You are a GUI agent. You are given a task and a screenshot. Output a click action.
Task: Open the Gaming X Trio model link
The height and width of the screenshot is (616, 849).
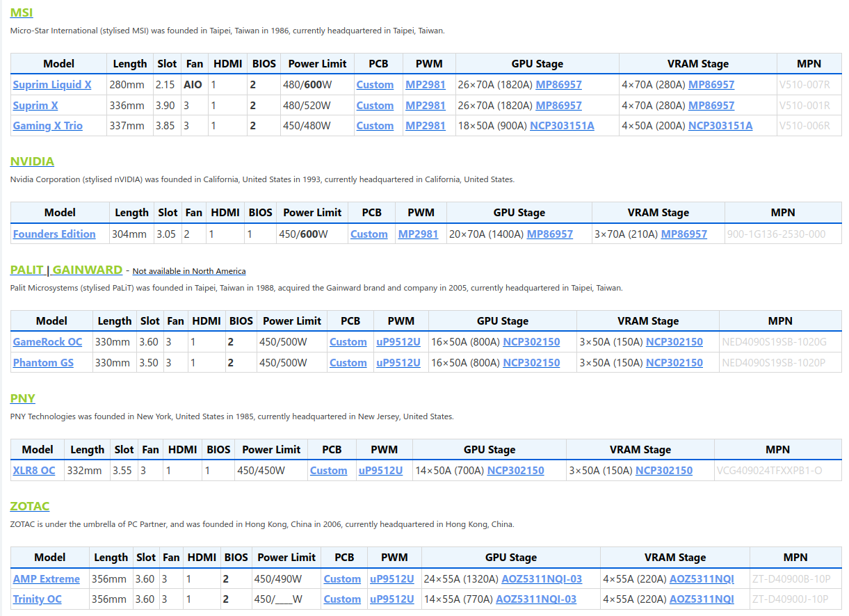coord(48,126)
